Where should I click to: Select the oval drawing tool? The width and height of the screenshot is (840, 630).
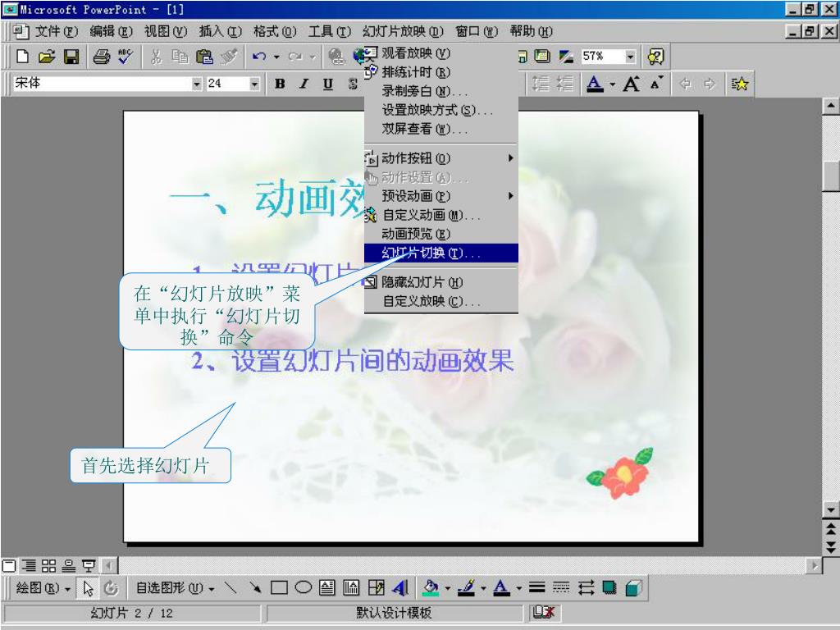click(304, 587)
